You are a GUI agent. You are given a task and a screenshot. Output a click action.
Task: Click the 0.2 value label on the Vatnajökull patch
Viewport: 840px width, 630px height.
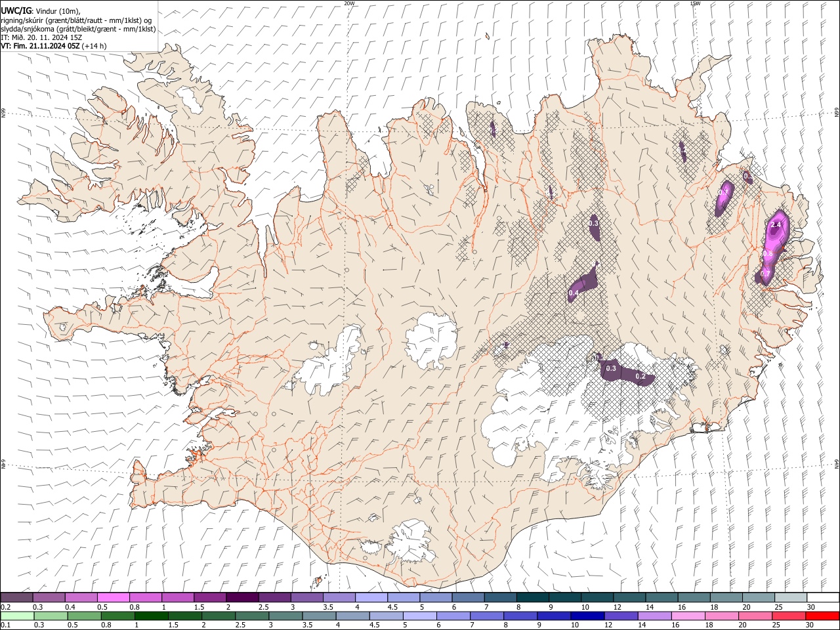641,377
